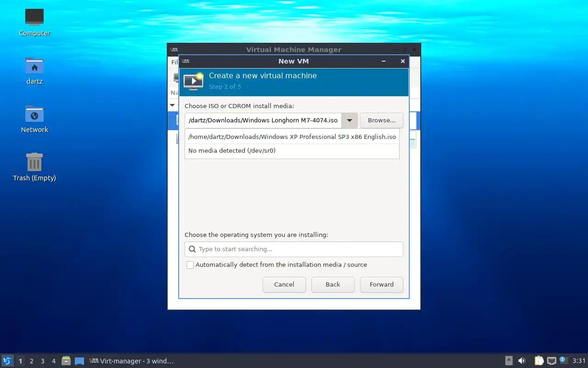Toggle the install media dropdown arrow
The width and height of the screenshot is (588, 368).
[350, 121]
